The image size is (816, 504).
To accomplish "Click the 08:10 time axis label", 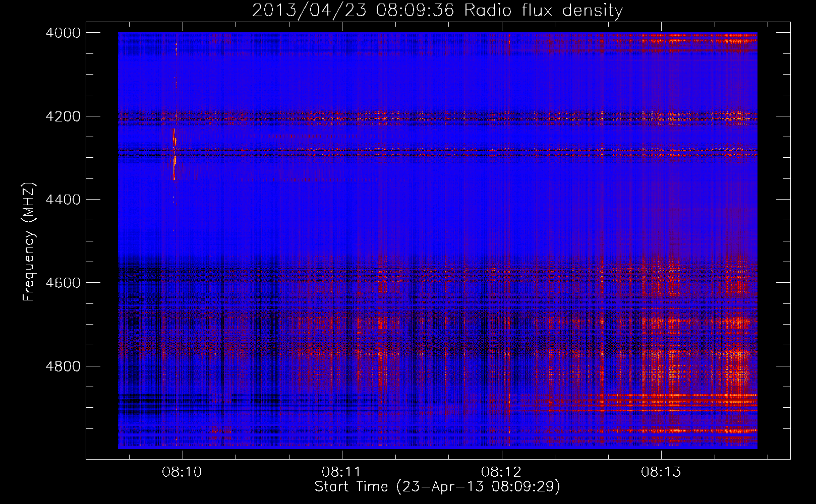I will click(182, 472).
